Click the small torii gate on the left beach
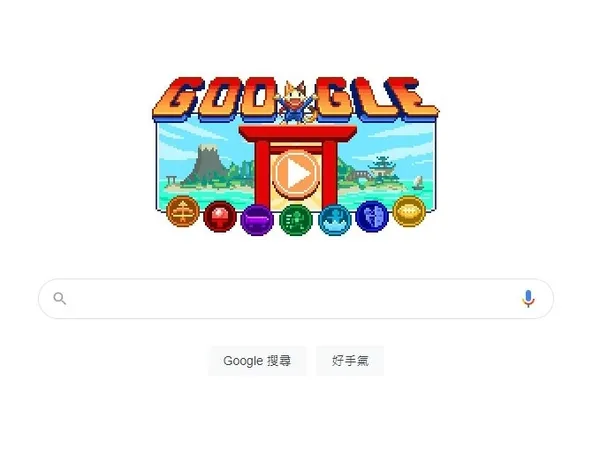This screenshot has width=600, height=450. 171,180
